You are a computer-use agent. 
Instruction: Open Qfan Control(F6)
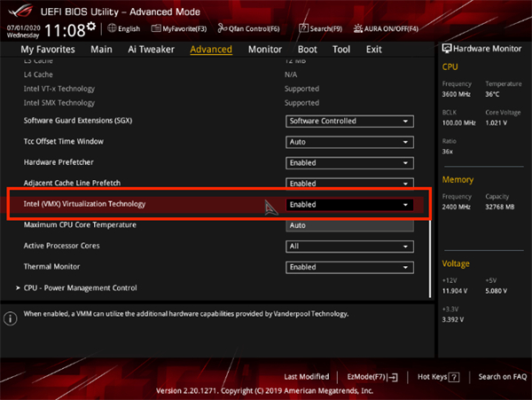tap(220, 28)
